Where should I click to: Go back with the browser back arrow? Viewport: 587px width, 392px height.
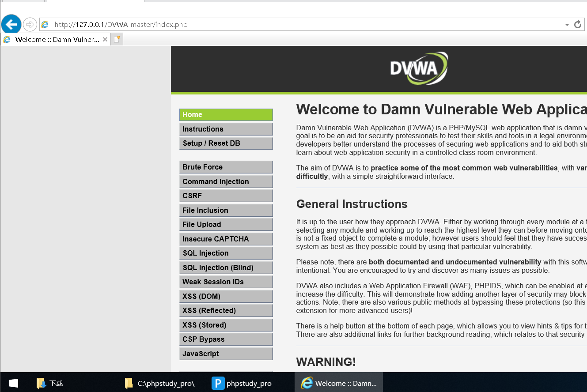click(11, 24)
